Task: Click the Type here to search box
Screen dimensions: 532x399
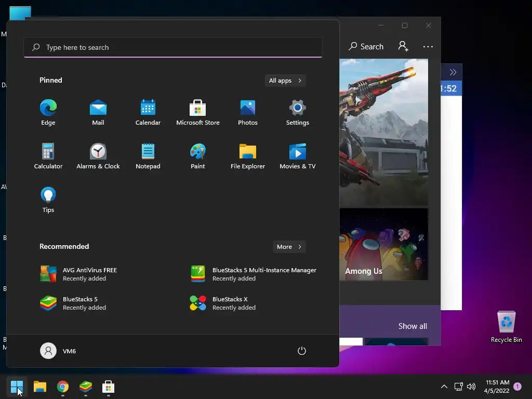Action: click(x=173, y=47)
